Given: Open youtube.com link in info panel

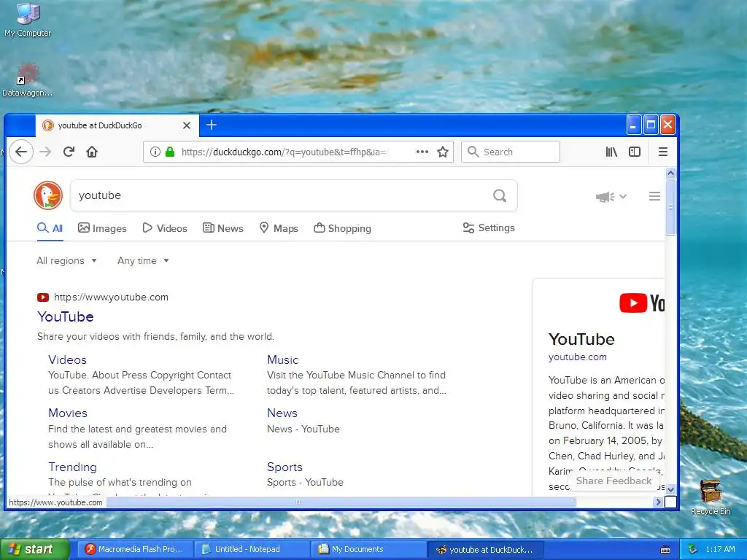Looking at the screenshot, I should (578, 357).
